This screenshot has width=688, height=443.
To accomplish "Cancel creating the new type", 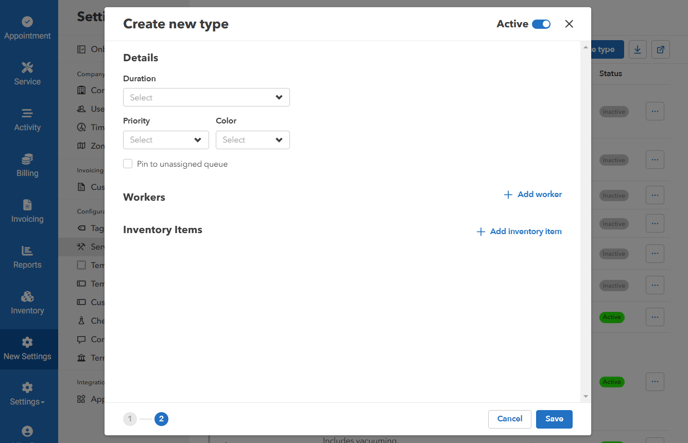I will (x=509, y=419).
